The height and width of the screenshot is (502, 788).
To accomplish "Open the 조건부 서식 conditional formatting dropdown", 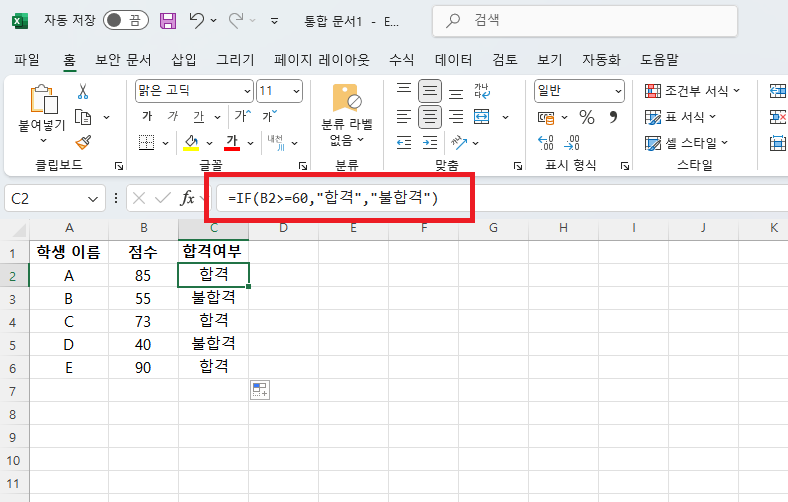I will tap(693, 91).
